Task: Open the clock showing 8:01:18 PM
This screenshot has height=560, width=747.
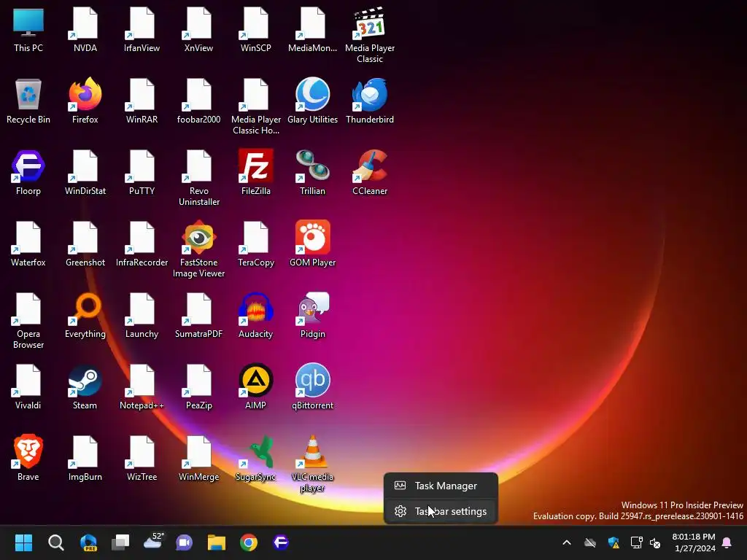Action: tap(694, 542)
